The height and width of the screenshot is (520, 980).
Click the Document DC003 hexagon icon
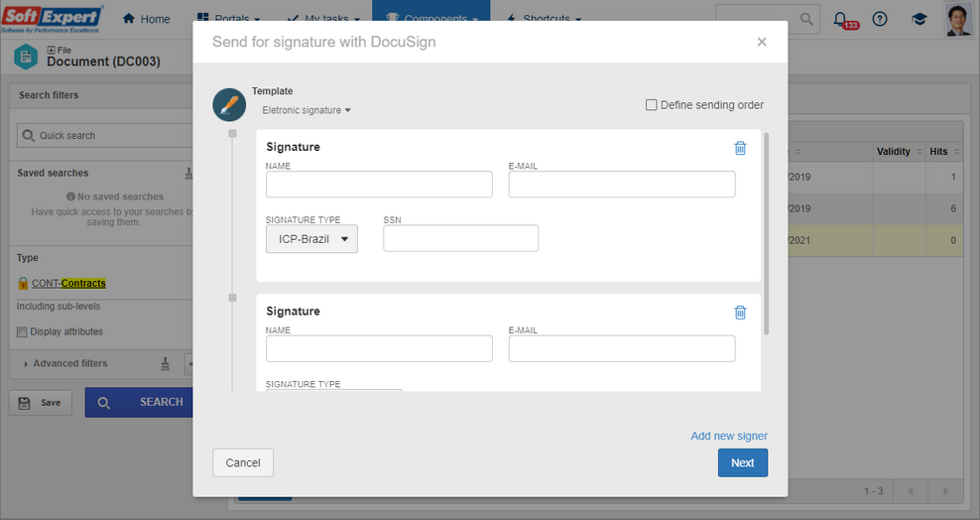[26, 58]
